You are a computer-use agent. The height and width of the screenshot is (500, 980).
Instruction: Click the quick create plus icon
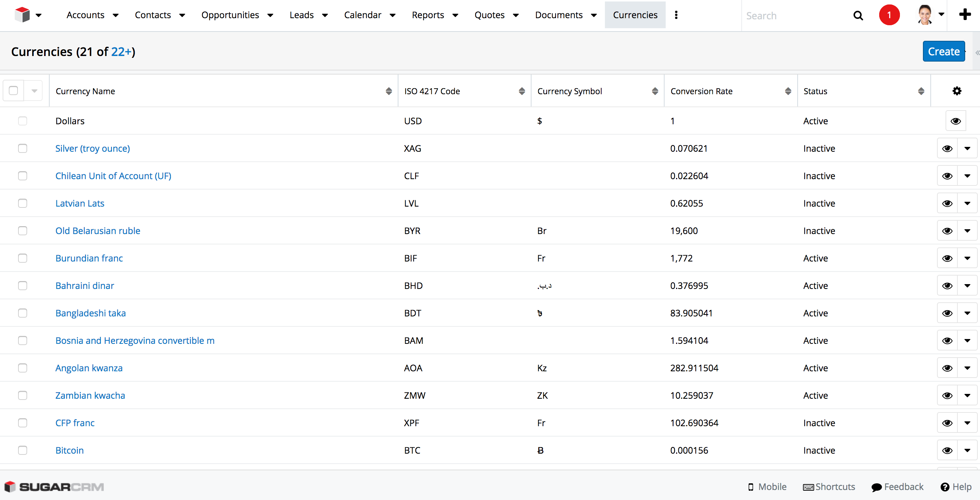tap(964, 15)
